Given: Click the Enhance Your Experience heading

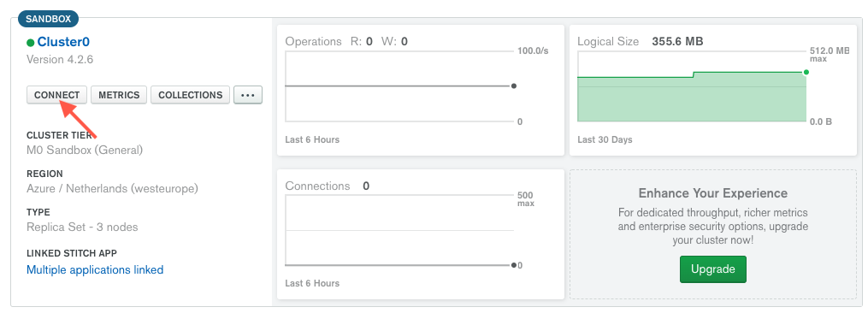Looking at the screenshot, I should click(713, 193).
